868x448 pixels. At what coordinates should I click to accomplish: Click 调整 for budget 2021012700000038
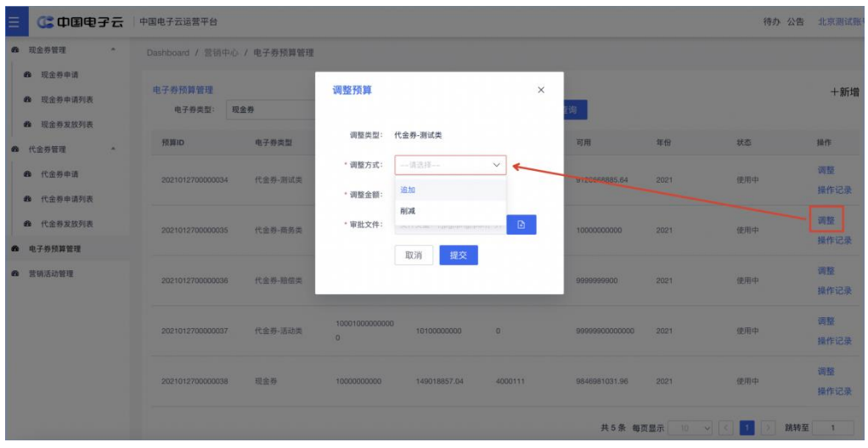826,371
